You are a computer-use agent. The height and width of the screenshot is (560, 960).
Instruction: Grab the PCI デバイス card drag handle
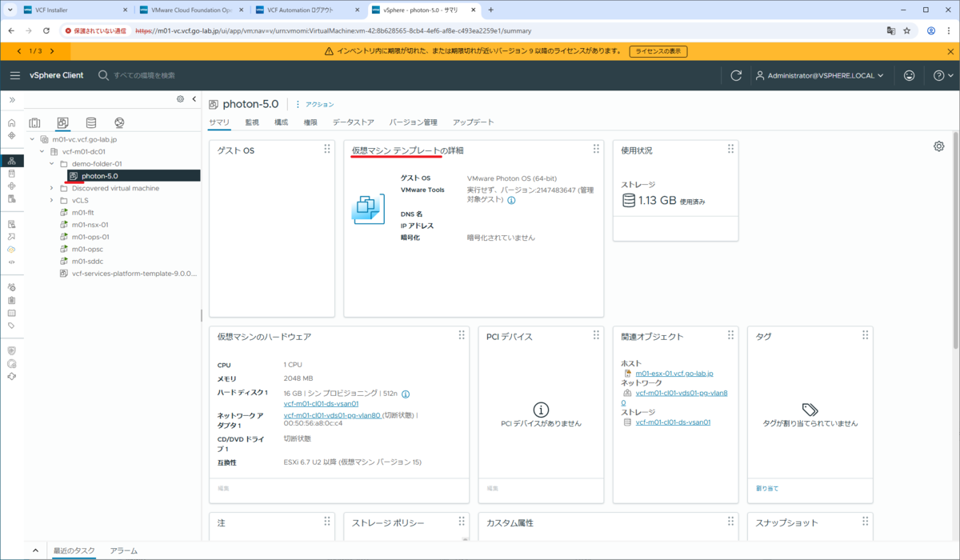(596, 335)
